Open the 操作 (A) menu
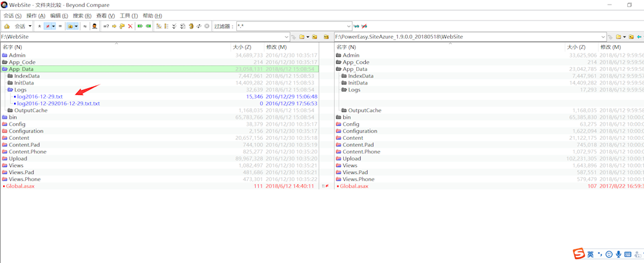This screenshot has height=263, width=644. pos(35,15)
